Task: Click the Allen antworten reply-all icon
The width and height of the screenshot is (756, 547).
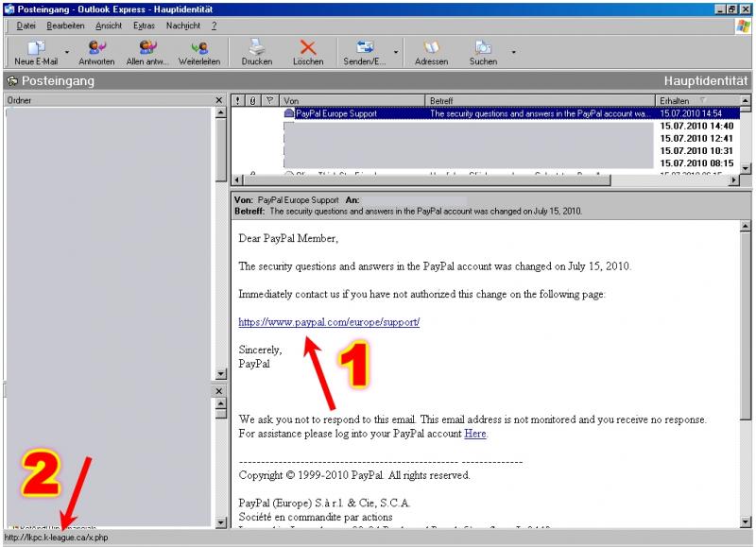Action: tap(147, 48)
